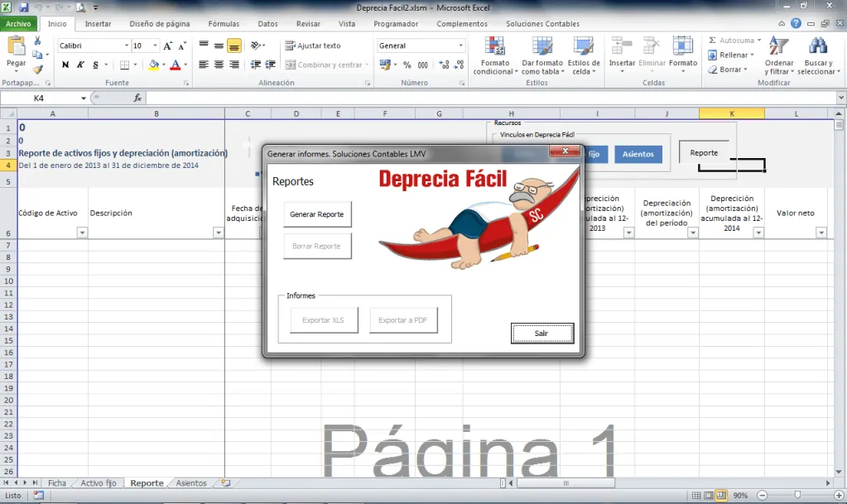Image resolution: width=847 pixels, height=504 pixels.
Task: Toggle italic formatting (K)
Action: coord(80,65)
